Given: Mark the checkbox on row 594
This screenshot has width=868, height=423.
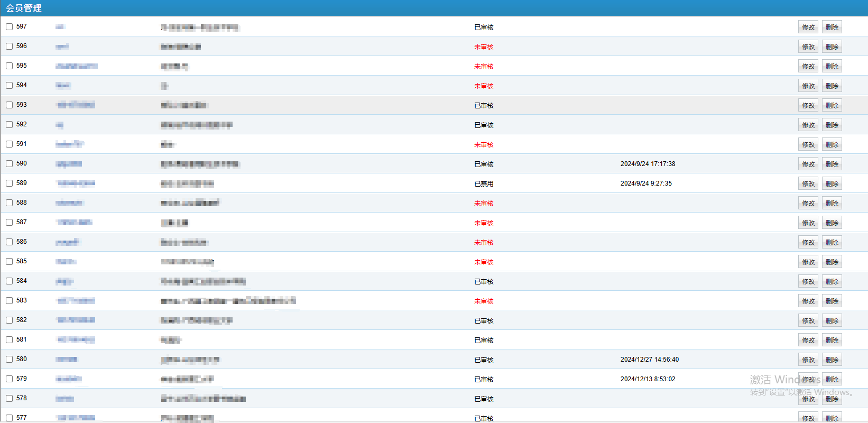Looking at the screenshot, I should pos(10,85).
